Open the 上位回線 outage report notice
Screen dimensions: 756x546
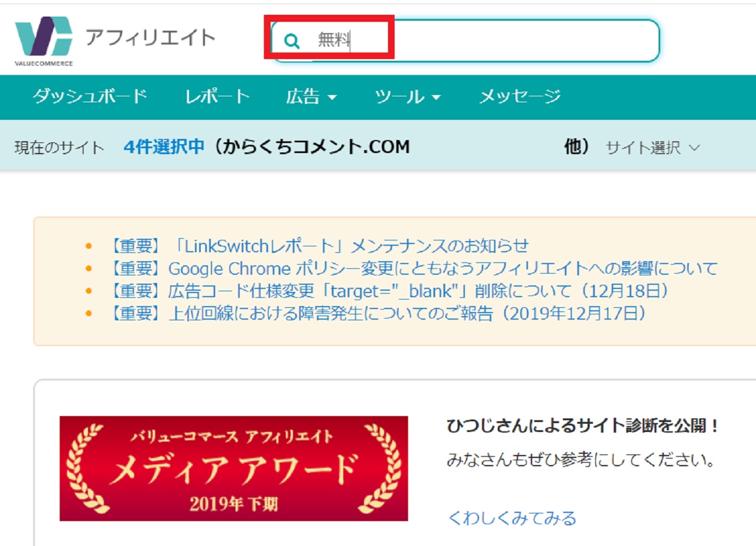(376, 313)
